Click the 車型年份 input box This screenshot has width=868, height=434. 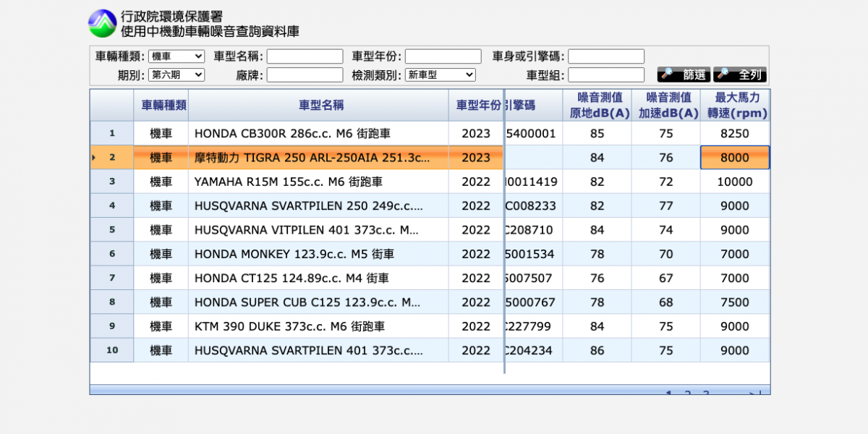443,56
